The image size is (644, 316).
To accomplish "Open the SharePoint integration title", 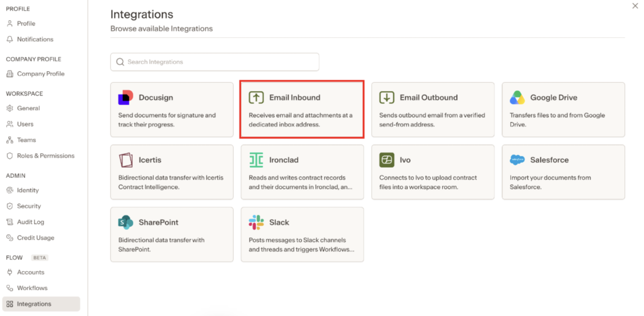I will 158,222.
